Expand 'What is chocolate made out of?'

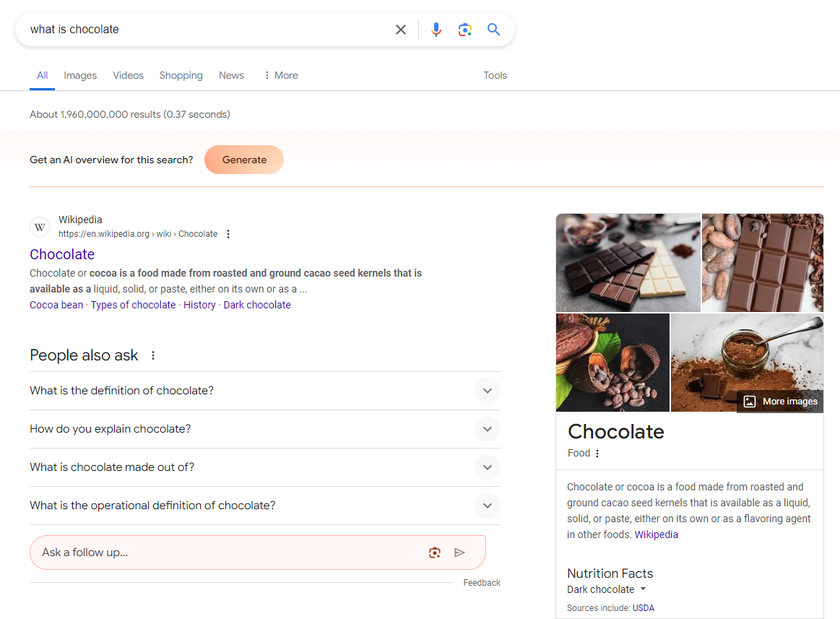coord(264,467)
